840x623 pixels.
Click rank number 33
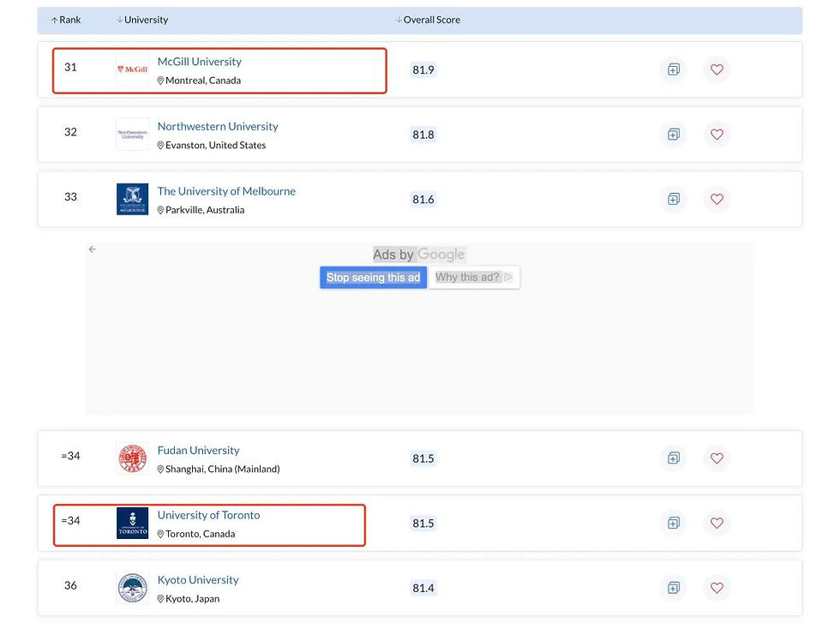pyautogui.click(x=70, y=196)
